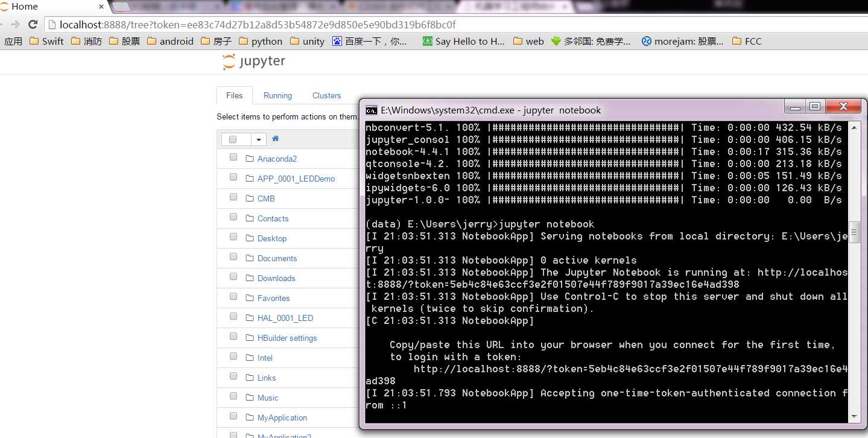Screen dimensions: 868x438
Task: Open the HAL_0001_LED folder link
Action: point(285,318)
